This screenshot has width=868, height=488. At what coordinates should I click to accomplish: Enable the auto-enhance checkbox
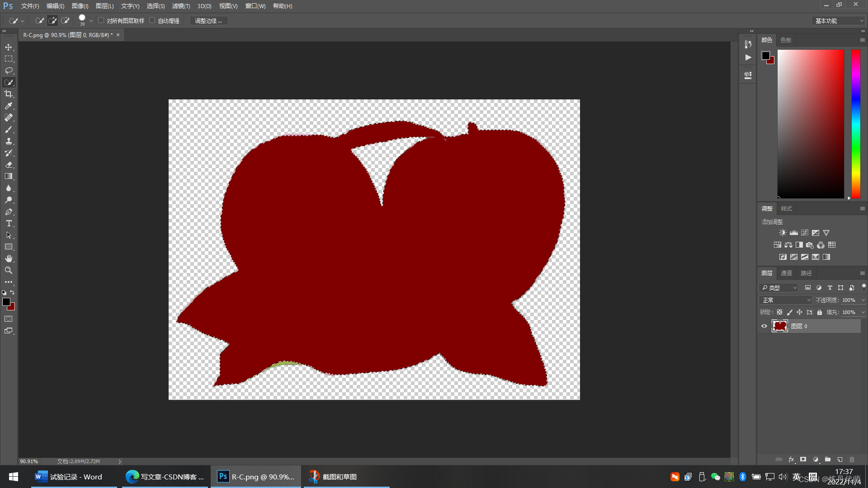[152, 20]
